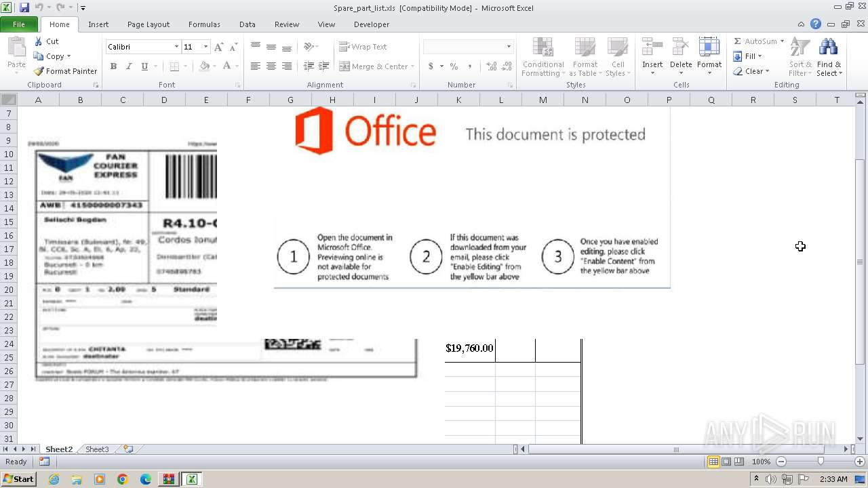This screenshot has height=488, width=868.
Task: Select the Sheet3 worksheet tab
Action: pyautogui.click(x=97, y=449)
